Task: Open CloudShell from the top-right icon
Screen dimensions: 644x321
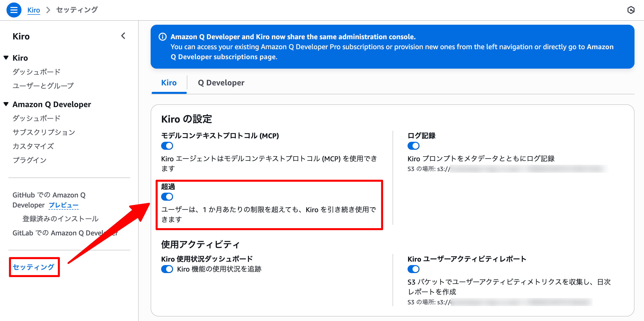Action: (x=631, y=10)
